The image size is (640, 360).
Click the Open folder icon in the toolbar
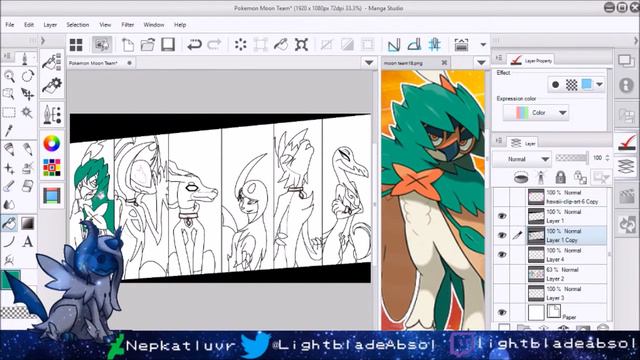pyautogui.click(x=148, y=44)
